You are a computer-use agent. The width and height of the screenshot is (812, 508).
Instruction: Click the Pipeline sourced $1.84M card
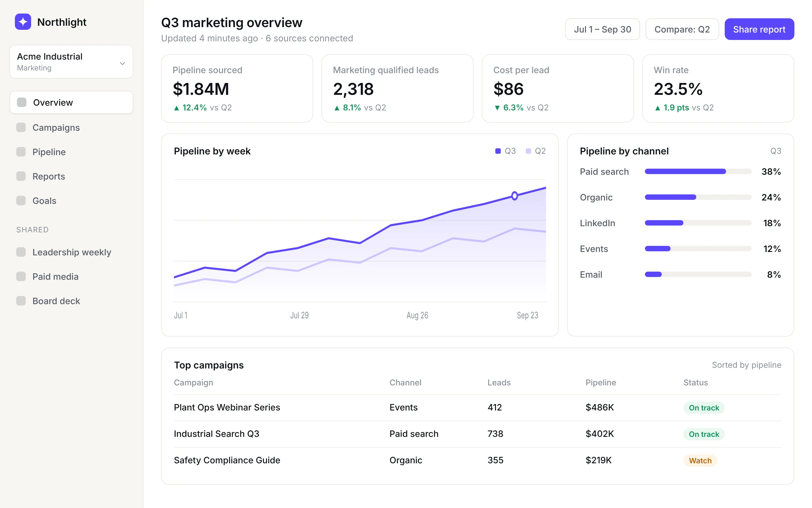(x=237, y=88)
